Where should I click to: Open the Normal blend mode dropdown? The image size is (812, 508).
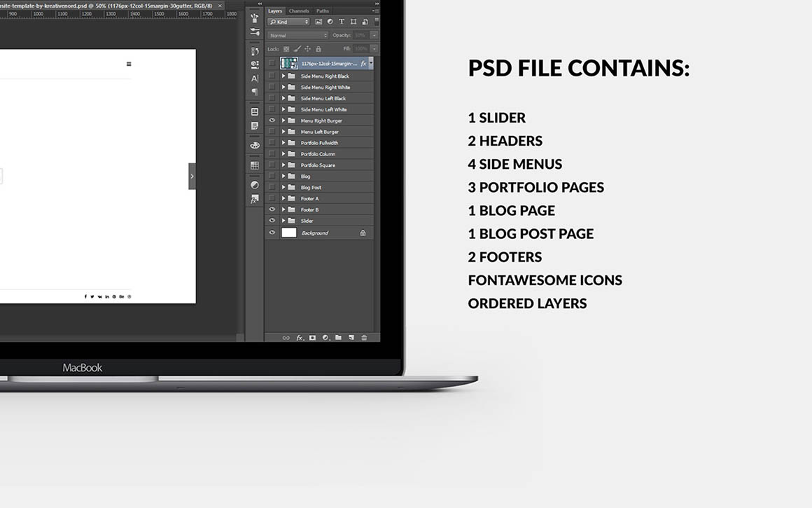coord(297,35)
